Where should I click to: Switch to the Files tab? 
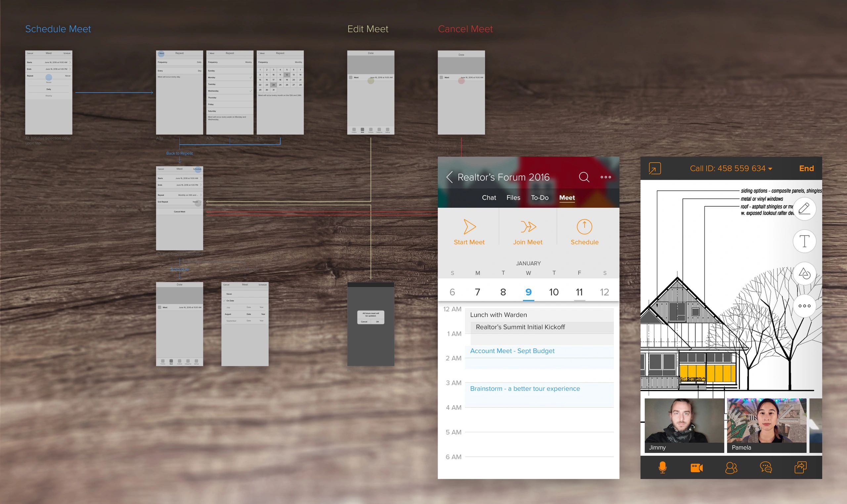coord(513,198)
